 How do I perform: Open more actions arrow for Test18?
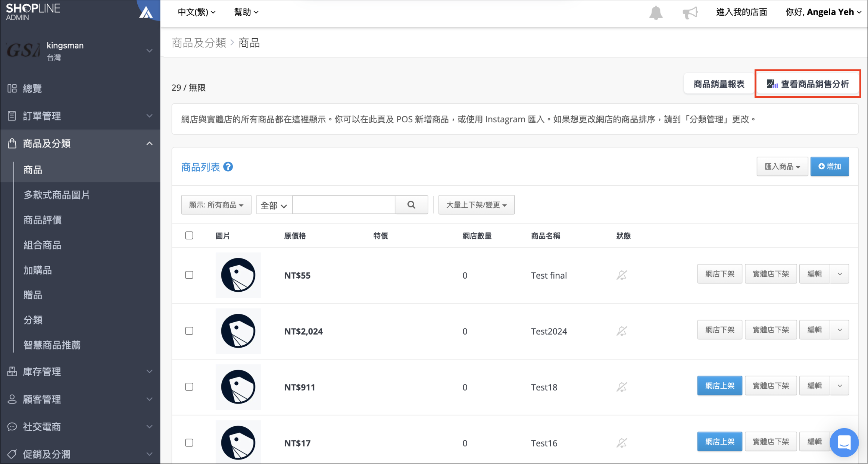point(840,386)
